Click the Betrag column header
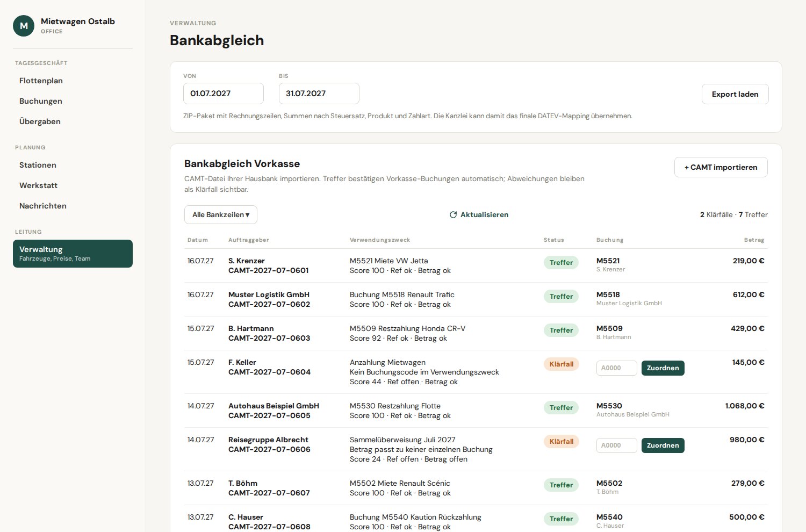806x532 pixels. [x=754, y=240]
